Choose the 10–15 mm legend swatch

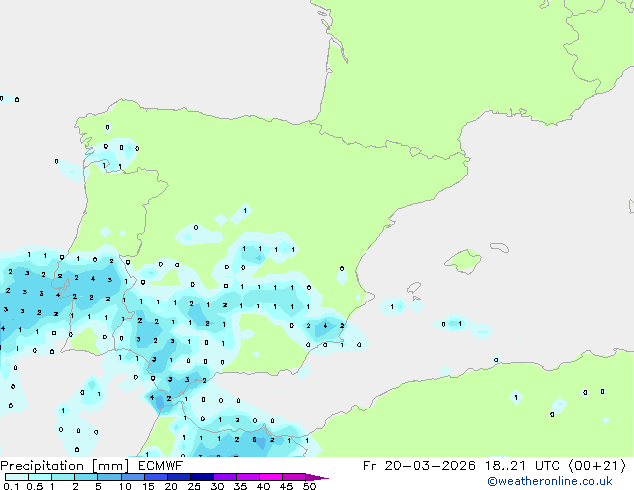(133, 477)
